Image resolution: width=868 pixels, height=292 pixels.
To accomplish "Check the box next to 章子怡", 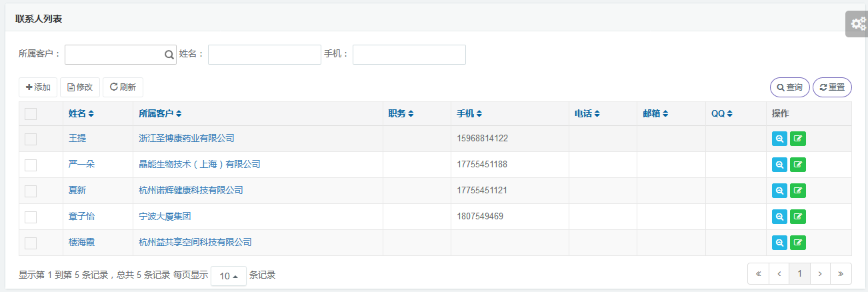I will (x=31, y=217).
